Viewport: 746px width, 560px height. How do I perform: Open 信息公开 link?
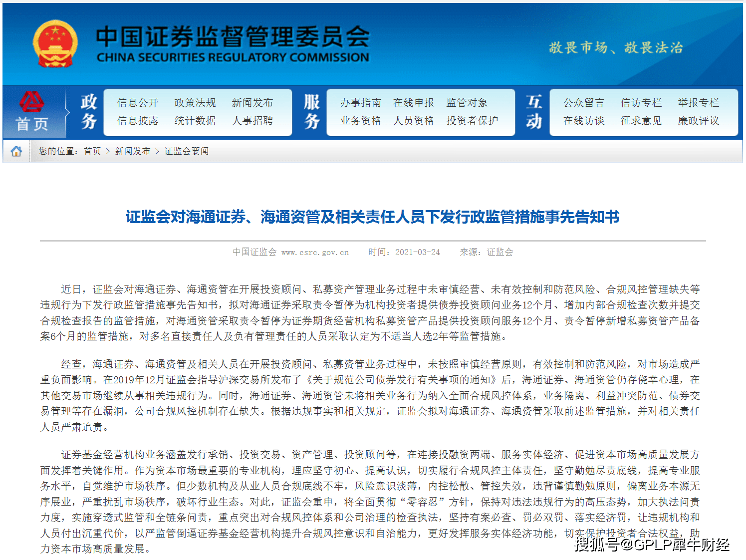tap(138, 103)
